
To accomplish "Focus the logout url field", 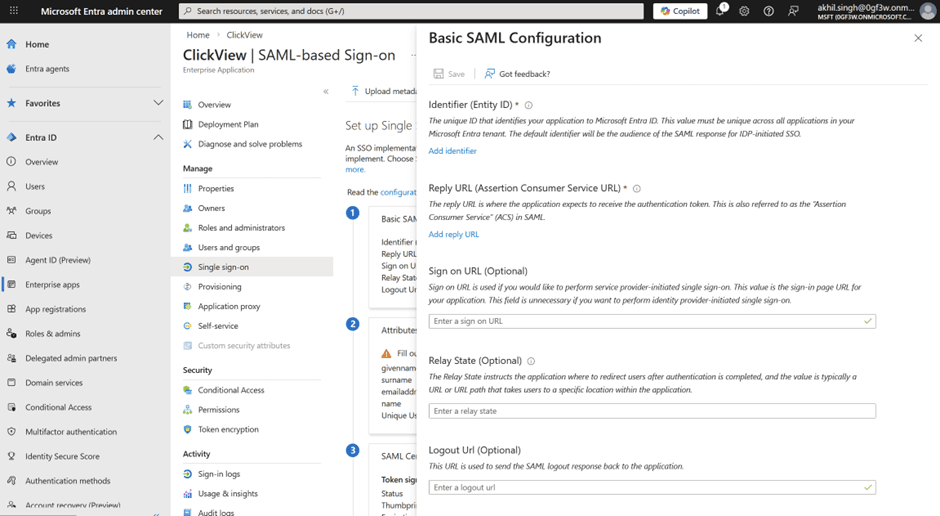I will point(652,487).
